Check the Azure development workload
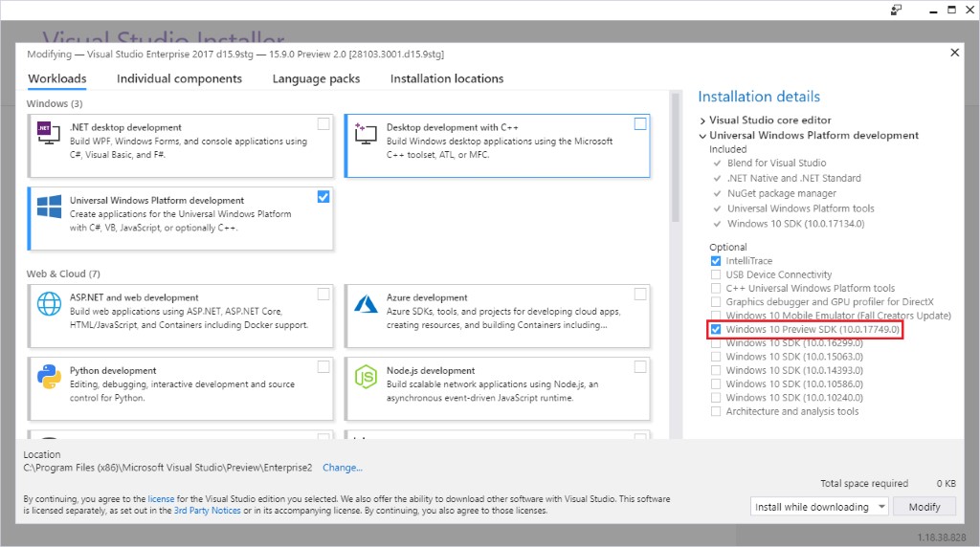980x547 pixels. point(640,295)
